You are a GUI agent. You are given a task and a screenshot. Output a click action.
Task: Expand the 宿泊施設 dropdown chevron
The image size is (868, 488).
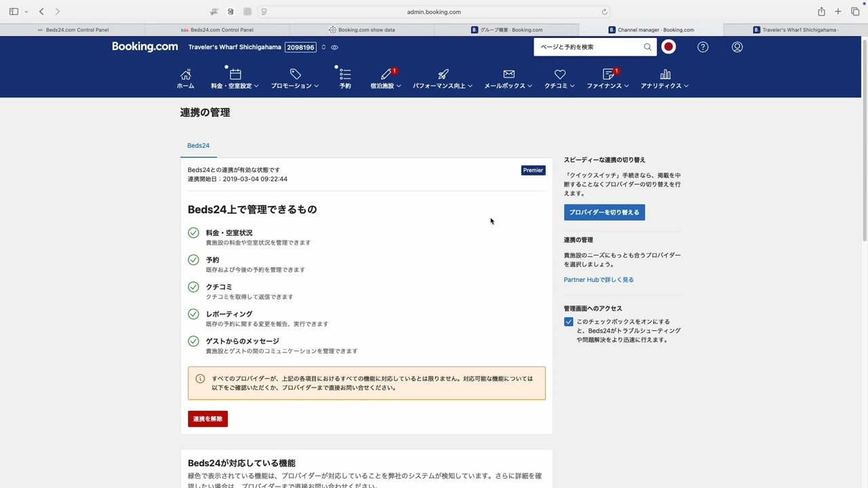[399, 86]
